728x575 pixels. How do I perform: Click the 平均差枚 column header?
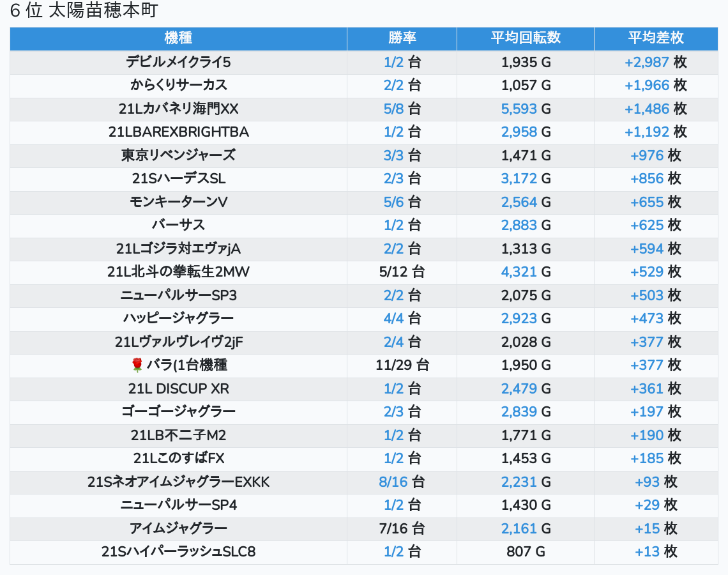point(655,38)
